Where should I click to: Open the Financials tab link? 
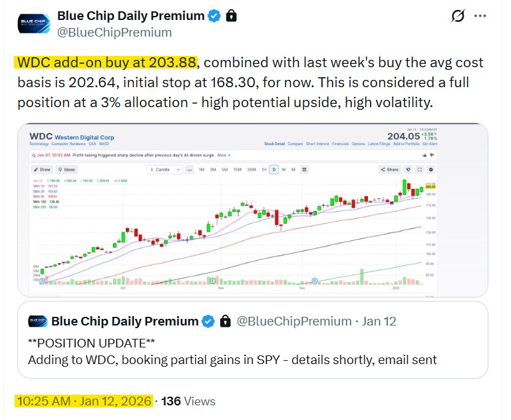click(342, 144)
